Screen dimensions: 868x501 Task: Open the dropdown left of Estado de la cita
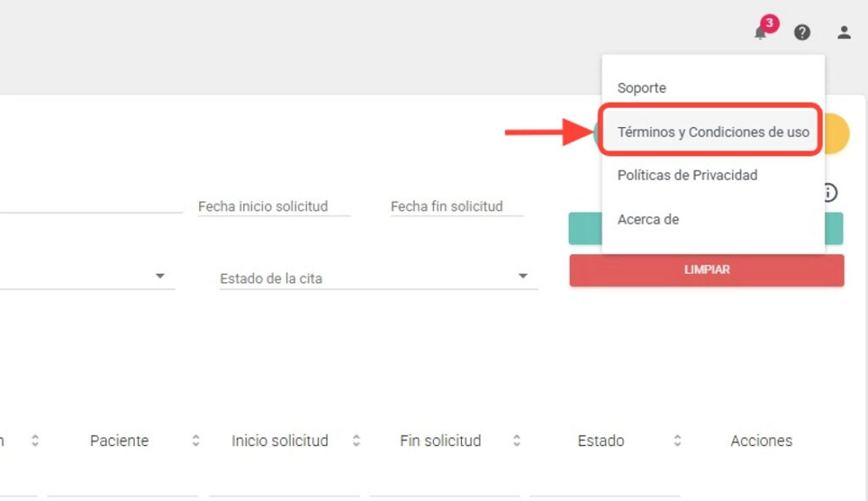tap(159, 277)
